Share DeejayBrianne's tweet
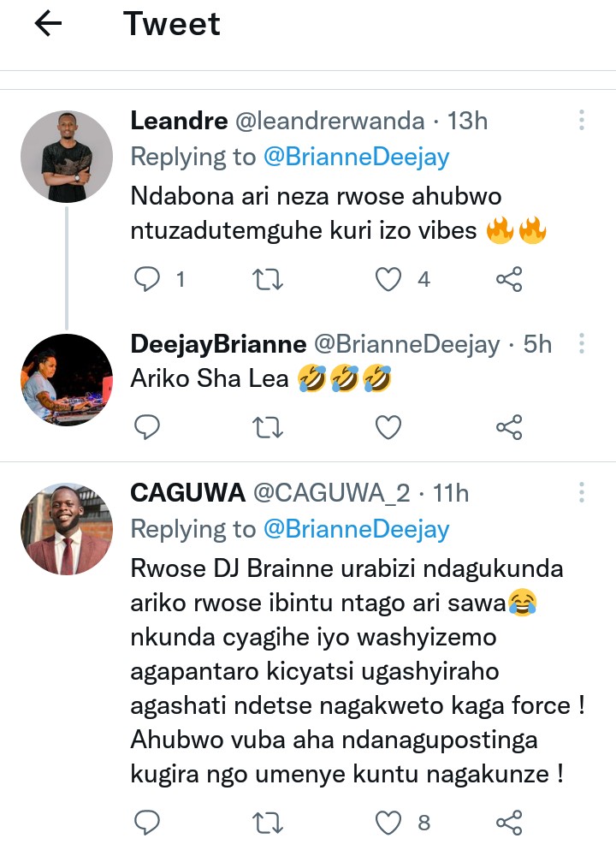Viewport: 616px width, 856px height. (509, 426)
